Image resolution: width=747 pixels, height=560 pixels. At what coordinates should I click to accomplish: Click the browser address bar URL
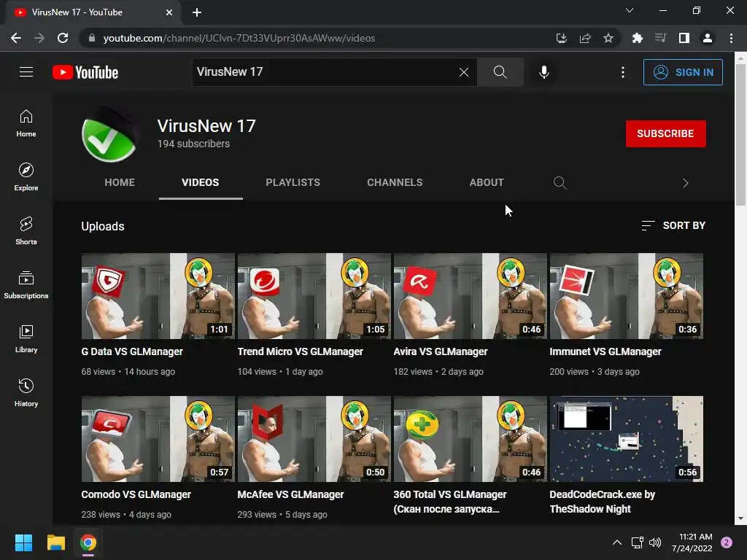[x=239, y=38]
